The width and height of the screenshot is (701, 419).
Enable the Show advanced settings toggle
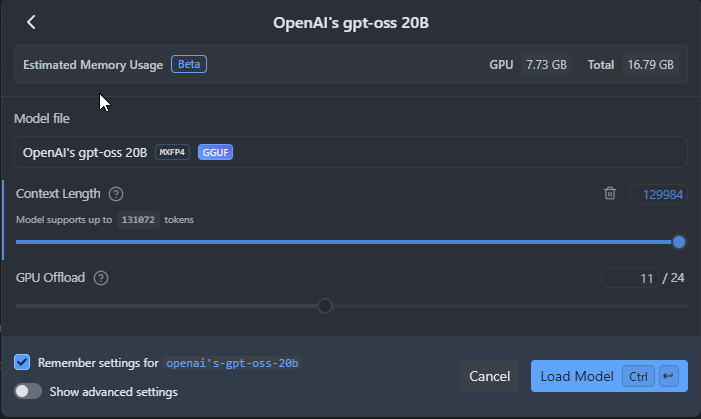pos(28,391)
